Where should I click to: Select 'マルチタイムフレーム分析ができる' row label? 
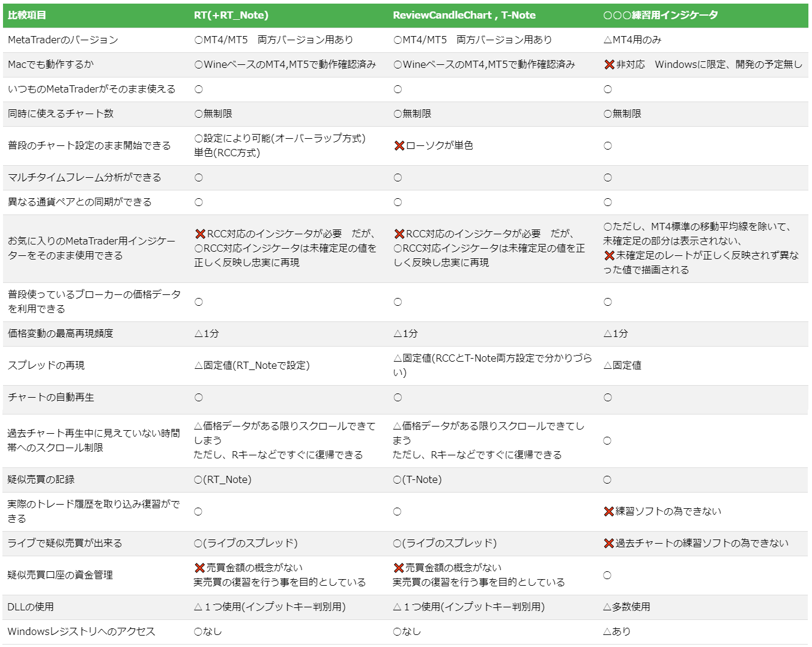(x=85, y=178)
